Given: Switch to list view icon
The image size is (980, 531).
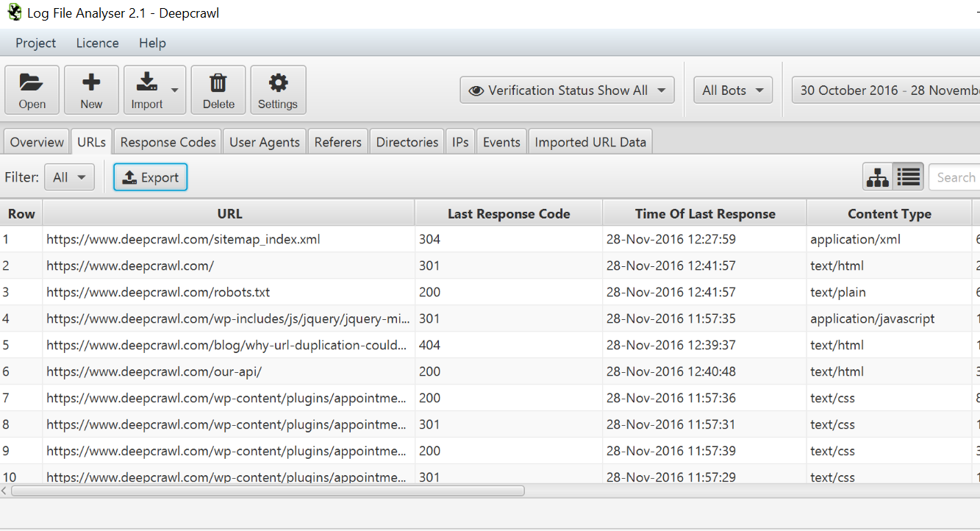Looking at the screenshot, I should click(909, 177).
